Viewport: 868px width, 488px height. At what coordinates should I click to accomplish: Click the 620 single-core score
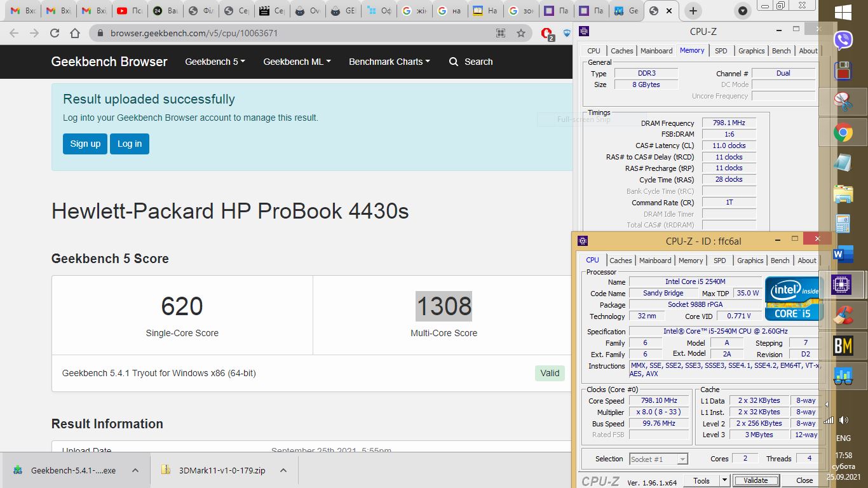tap(182, 306)
